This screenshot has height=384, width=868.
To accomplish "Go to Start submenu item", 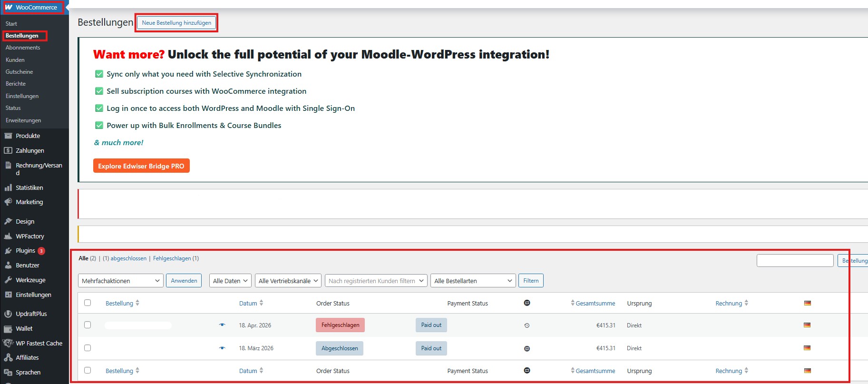I will (x=11, y=23).
